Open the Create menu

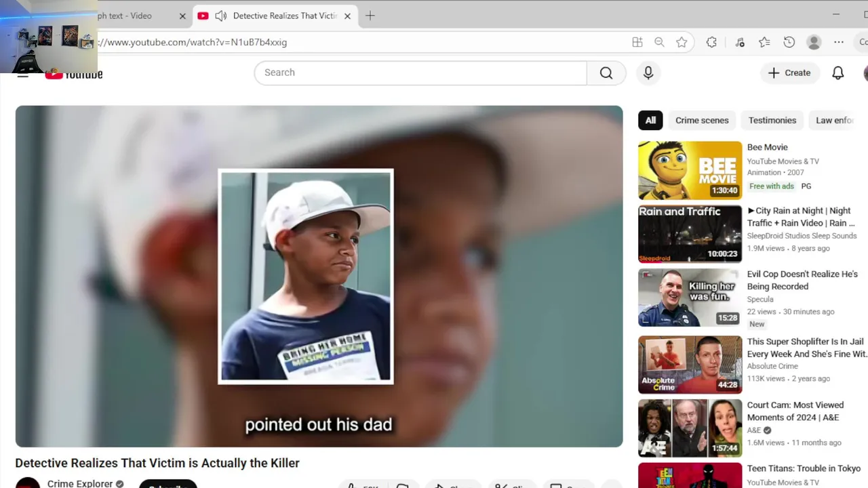[789, 73]
